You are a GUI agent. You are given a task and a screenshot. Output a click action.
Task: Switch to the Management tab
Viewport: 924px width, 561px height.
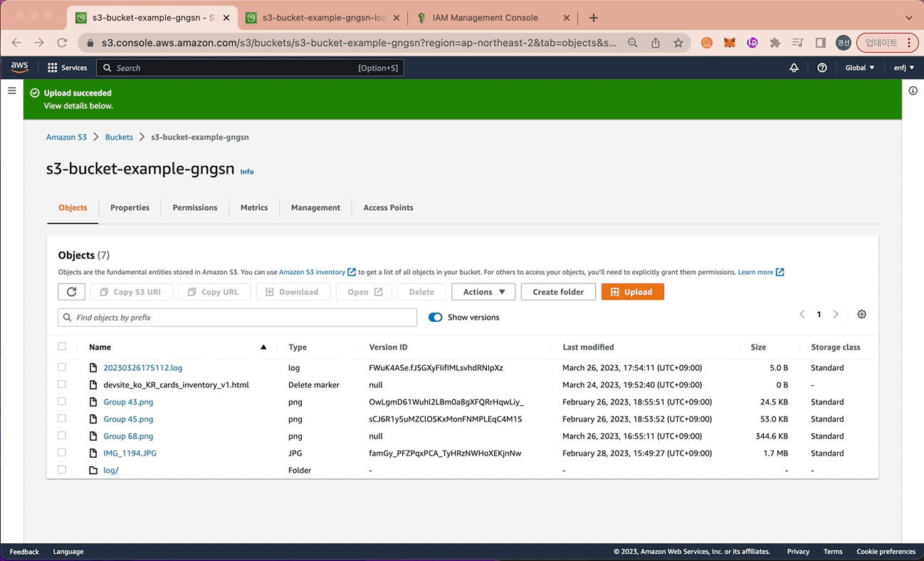(x=315, y=208)
